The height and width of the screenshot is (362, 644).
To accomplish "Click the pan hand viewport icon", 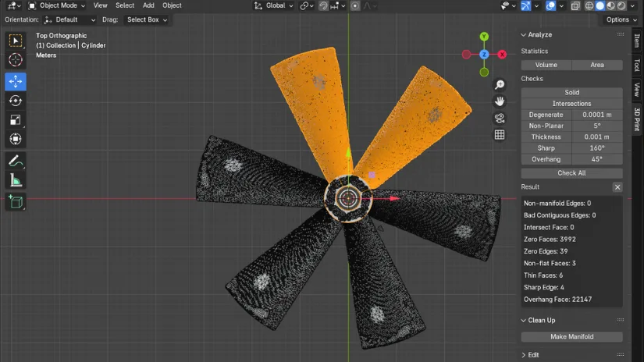I will click(500, 101).
